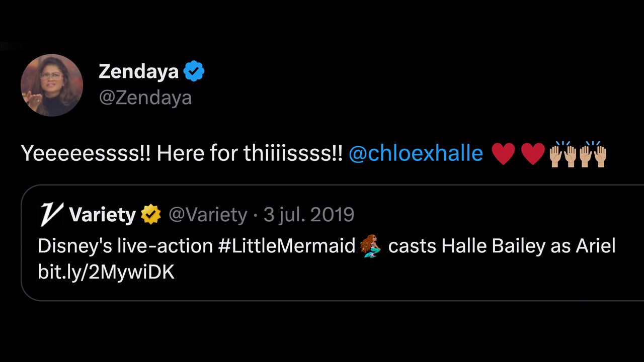Screen dimensions: 644x362
Task: Open Zendaya's profile picture
Action: [x=52, y=85]
